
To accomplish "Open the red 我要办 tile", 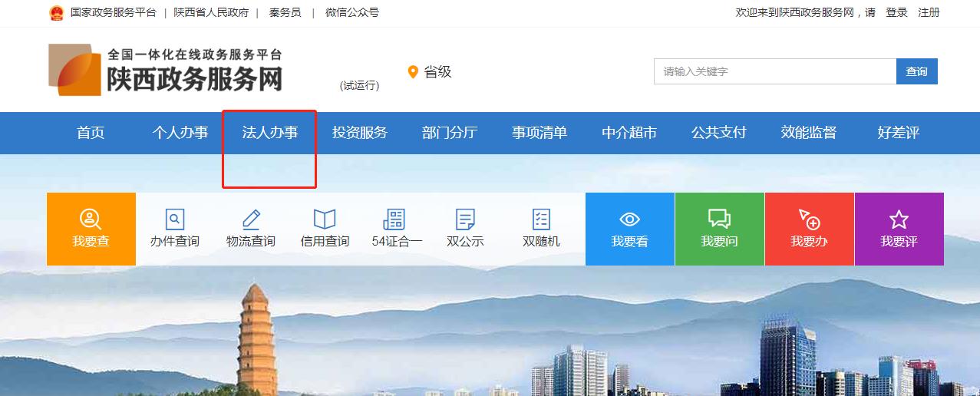I will (809, 229).
